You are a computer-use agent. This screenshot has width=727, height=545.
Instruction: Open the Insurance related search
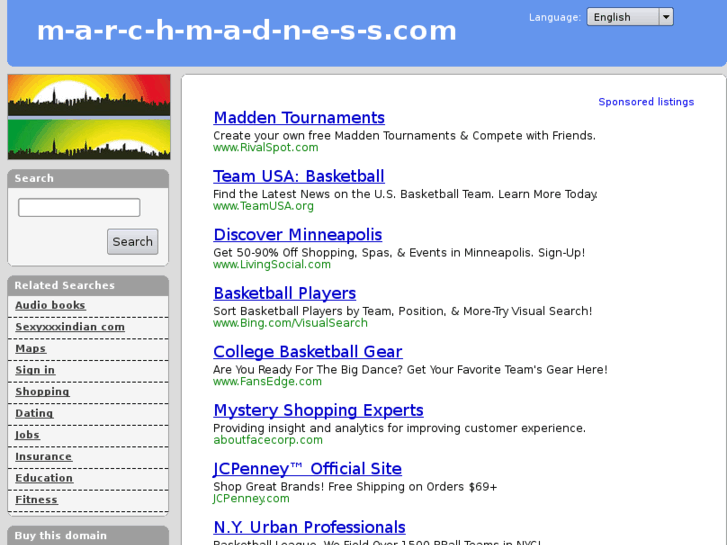[x=44, y=456]
